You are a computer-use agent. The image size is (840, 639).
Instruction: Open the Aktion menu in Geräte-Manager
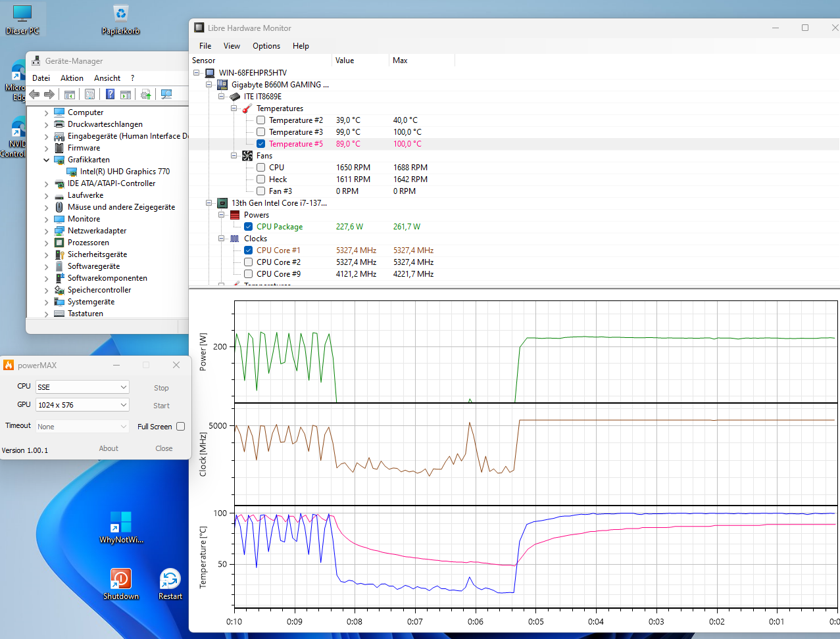coord(72,78)
